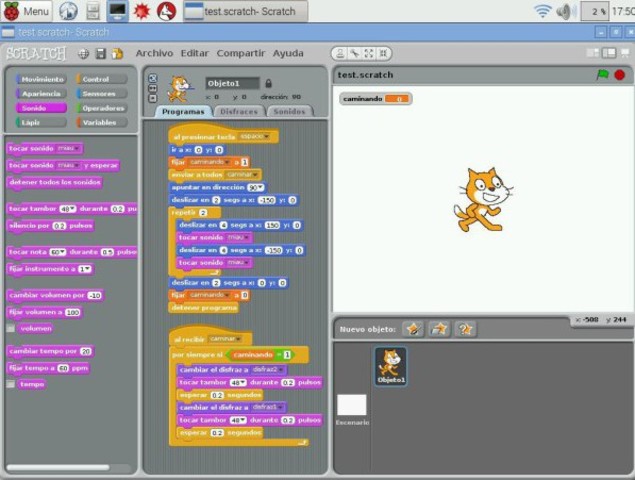Select the test.scratch taskbar window button
Viewport: 635px width, 480px height.
(245, 11)
